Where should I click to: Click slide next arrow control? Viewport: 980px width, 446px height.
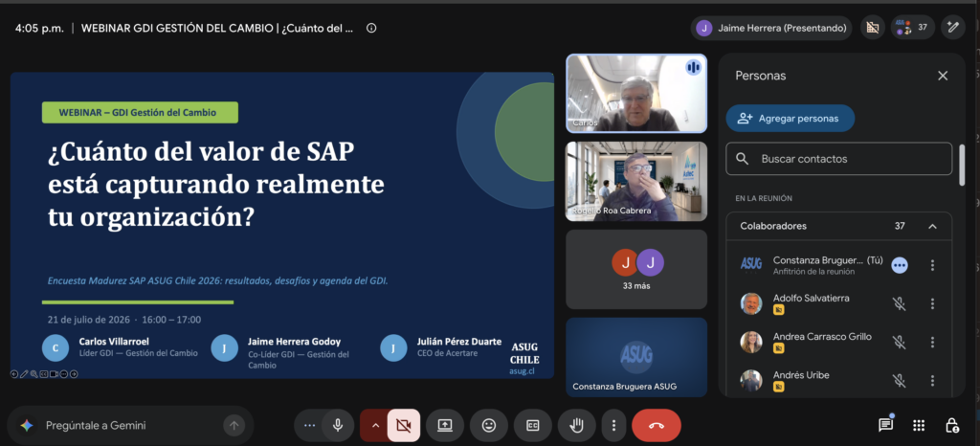[x=74, y=374]
